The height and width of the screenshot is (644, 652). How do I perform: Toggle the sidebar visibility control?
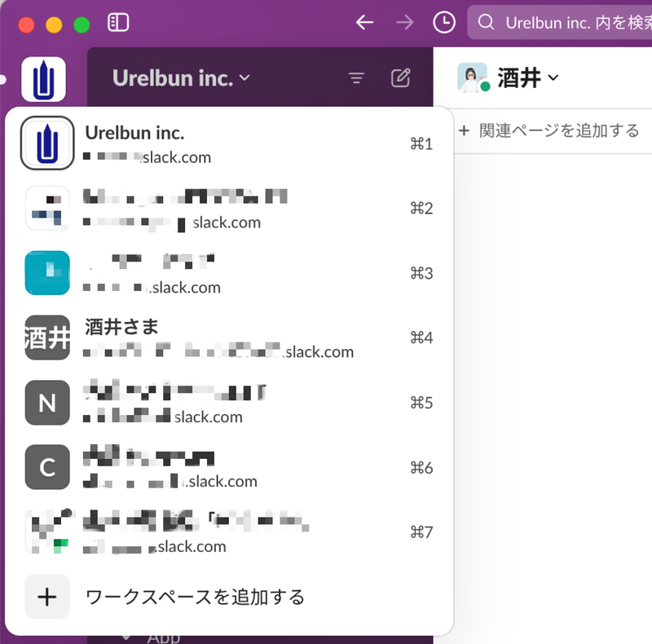pos(118,24)
